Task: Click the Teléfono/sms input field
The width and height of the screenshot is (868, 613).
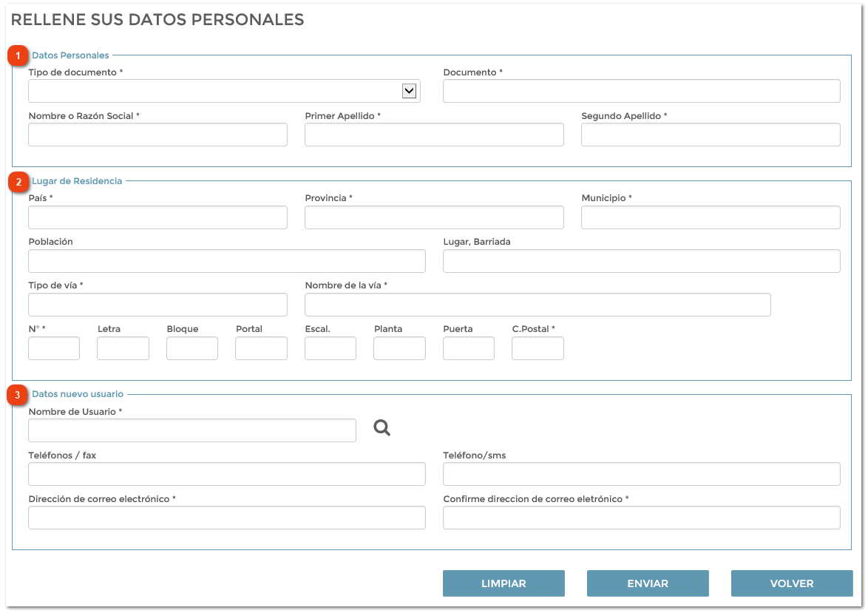Action: tap(640, 473)
